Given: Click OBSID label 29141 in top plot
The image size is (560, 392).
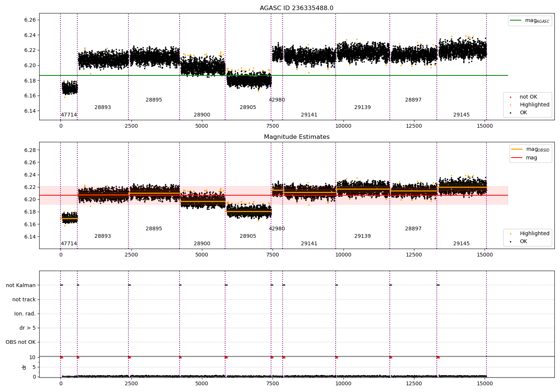Looking at the screenshot, I should coord(309,115).
